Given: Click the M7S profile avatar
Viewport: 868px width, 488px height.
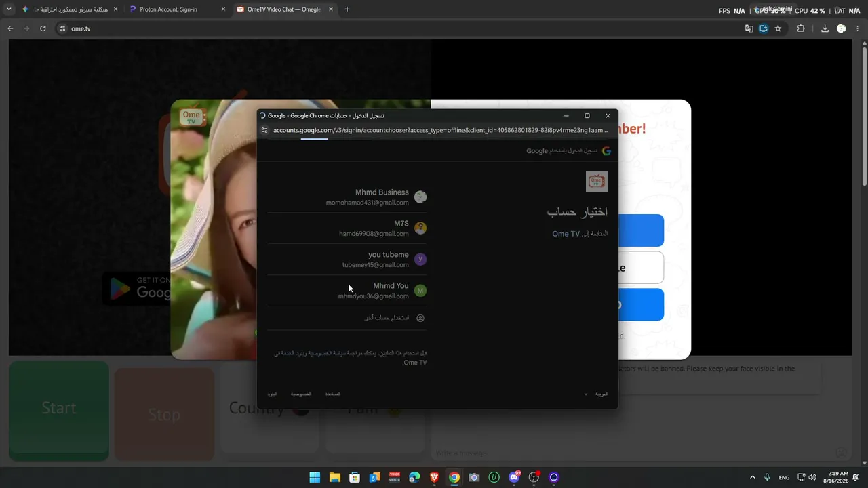Looking at the screenshot, I should pyautogui.click(x=420, y=228).
